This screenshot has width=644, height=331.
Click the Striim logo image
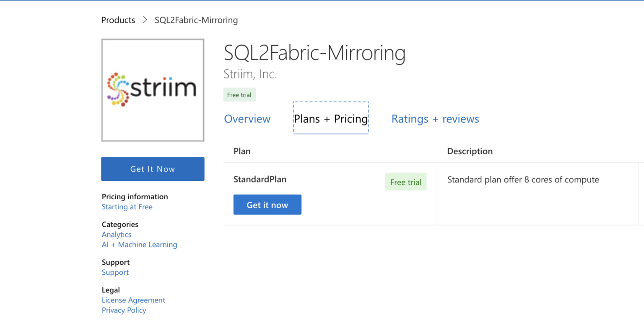tap(152, 89)
